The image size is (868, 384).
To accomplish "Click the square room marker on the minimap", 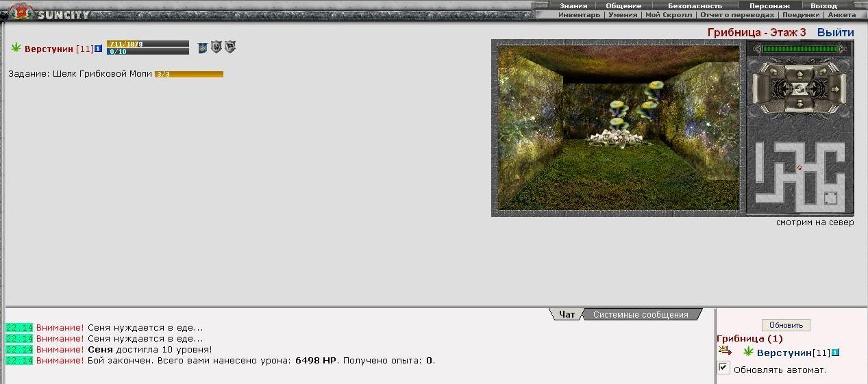I will (x=830, y=198).
